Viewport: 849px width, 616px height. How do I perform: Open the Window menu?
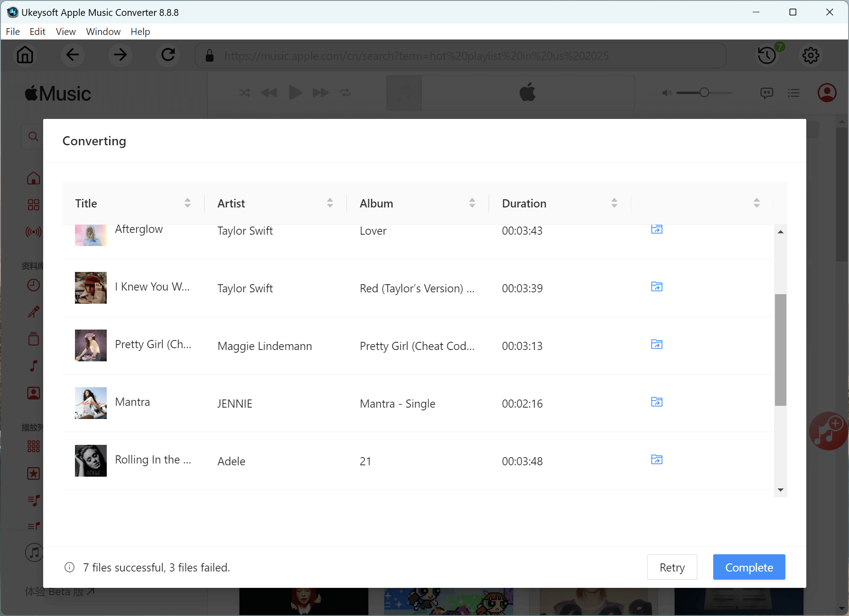pyautogui.click(x=103, y=32)
